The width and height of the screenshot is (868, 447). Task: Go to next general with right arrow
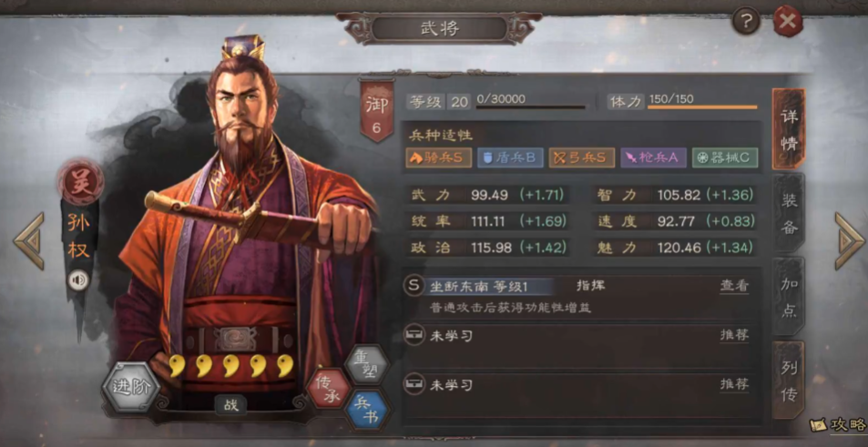[850, 241]
